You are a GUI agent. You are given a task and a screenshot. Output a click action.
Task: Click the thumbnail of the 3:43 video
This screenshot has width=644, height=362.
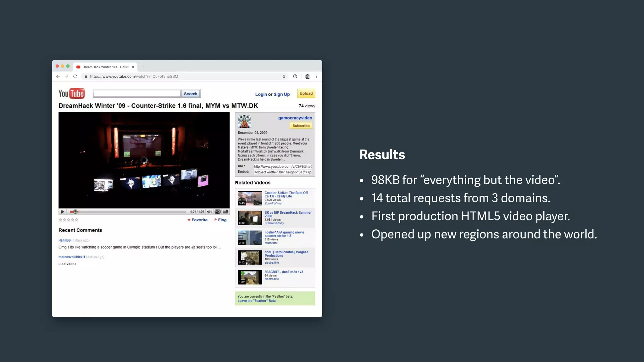tap(250, 198)
